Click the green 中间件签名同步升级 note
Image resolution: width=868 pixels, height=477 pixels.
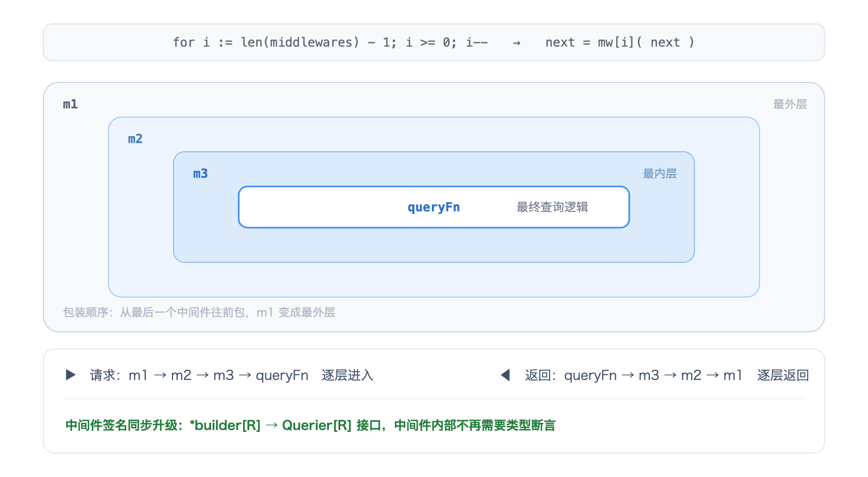click(310, 426)
